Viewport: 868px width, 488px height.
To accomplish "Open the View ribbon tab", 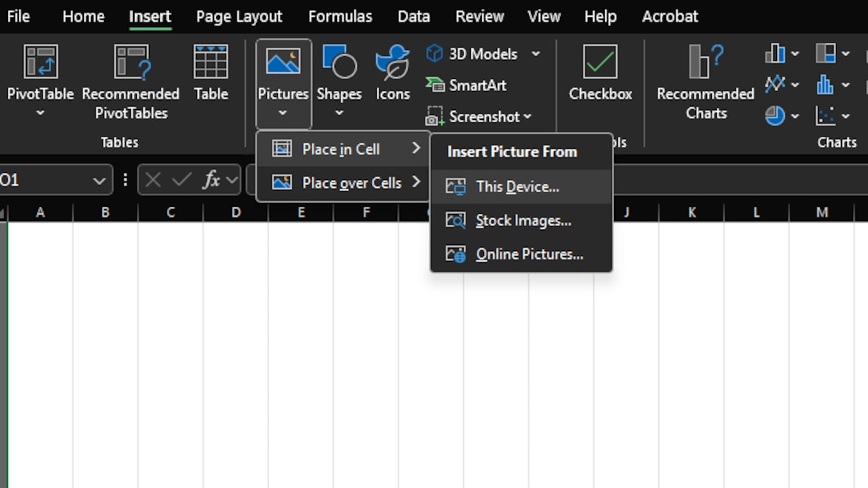I will [x=544, y=16].
